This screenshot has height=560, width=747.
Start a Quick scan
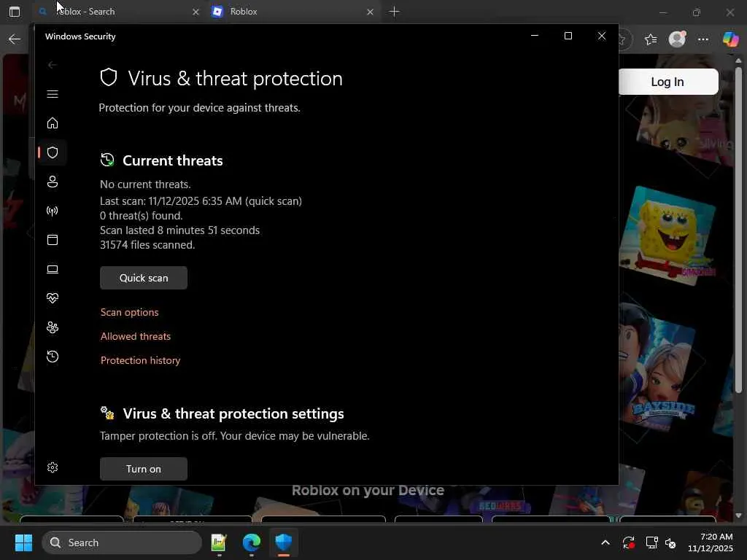pos(144,278)
